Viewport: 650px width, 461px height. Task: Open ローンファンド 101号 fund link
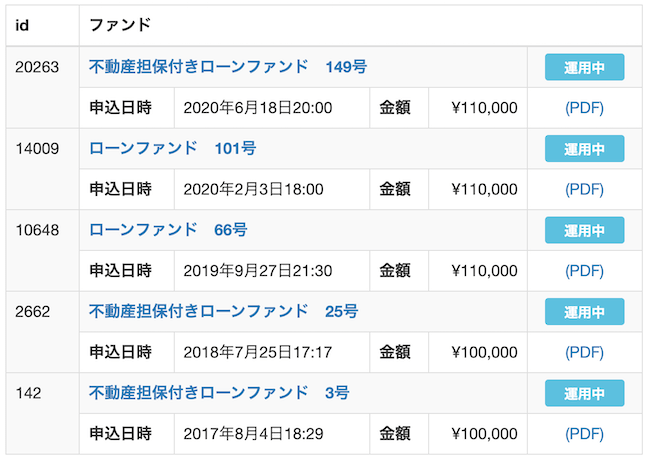click(172, 148)
